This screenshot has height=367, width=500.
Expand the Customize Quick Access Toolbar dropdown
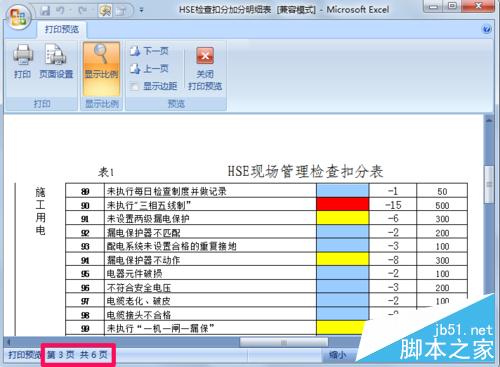coord(141,11)
